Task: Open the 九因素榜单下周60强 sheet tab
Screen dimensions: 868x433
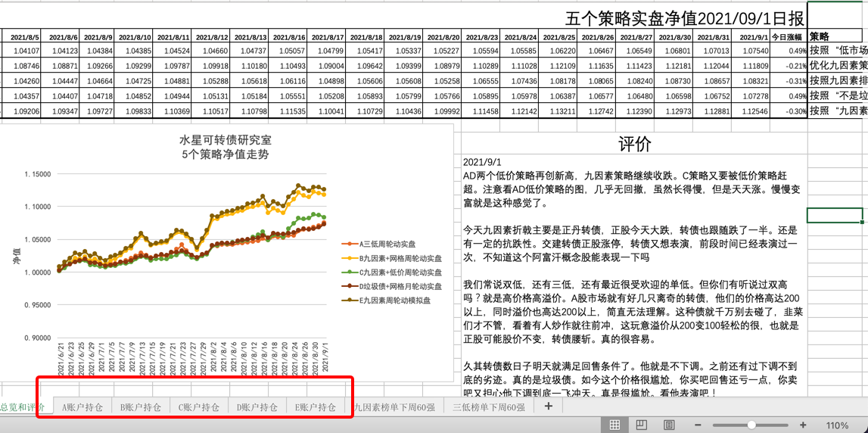Action: 394,407
